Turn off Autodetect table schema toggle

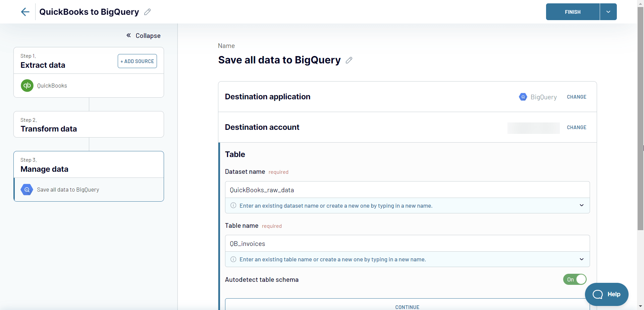tap(575, 279)
